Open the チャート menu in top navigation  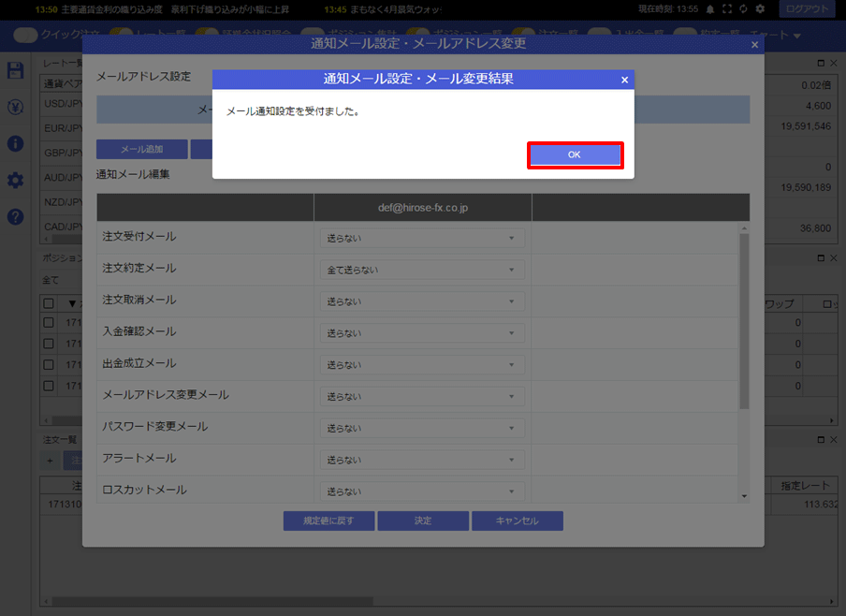(x=775, y=35)
